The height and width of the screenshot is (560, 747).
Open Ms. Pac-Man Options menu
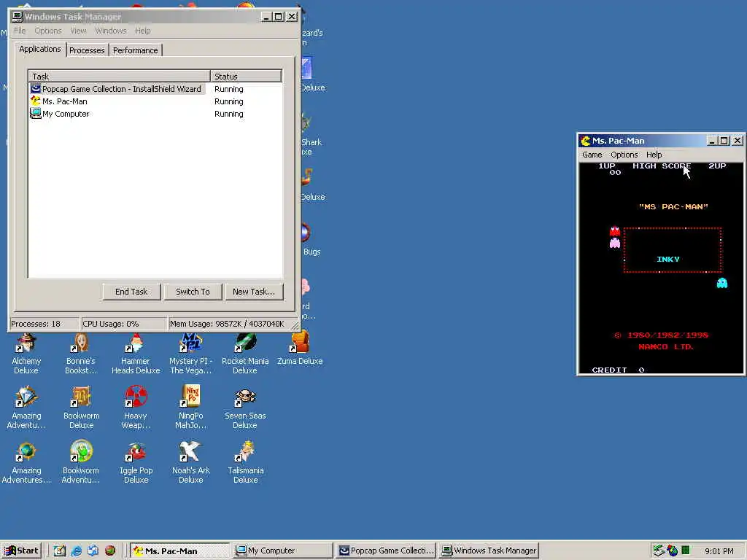[x=624, y=155]
